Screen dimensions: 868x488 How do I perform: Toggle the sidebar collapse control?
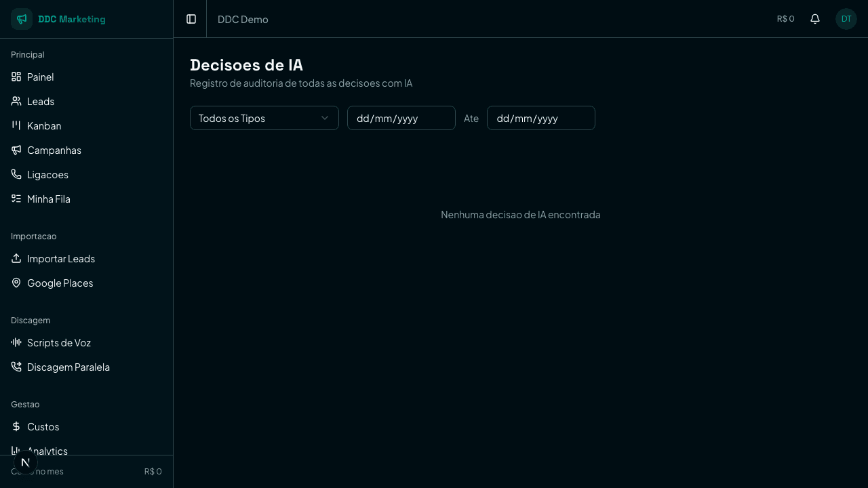click(x=191, y=19)
